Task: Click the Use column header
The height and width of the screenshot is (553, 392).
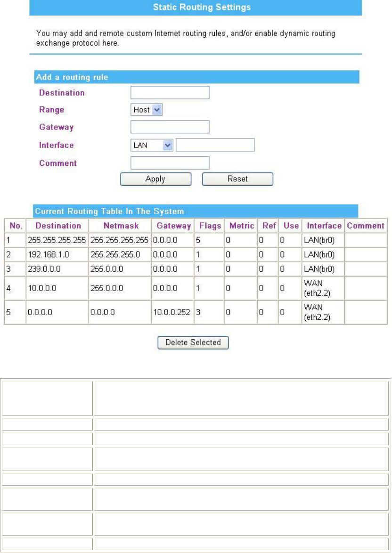Action: pyautogui.click(x=290, y=226)
